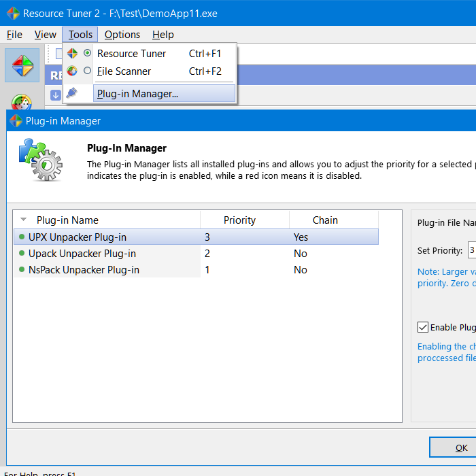Open the View menu

pos(46,35)
